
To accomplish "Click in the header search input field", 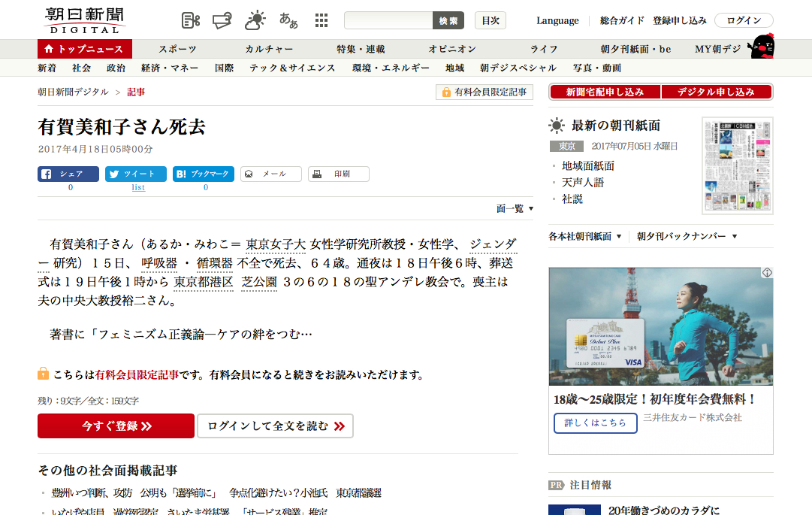I will click(x=388, y=20).
